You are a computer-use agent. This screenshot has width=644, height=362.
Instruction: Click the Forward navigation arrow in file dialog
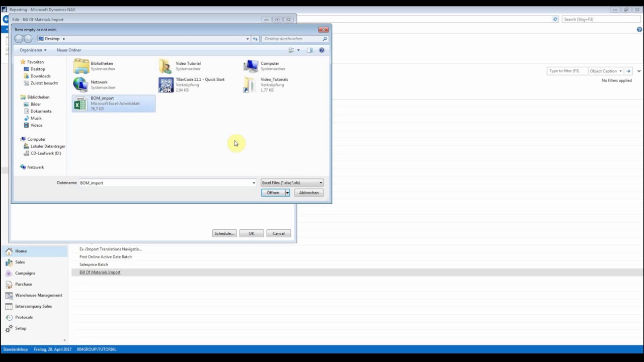click(x=28, y=39)
